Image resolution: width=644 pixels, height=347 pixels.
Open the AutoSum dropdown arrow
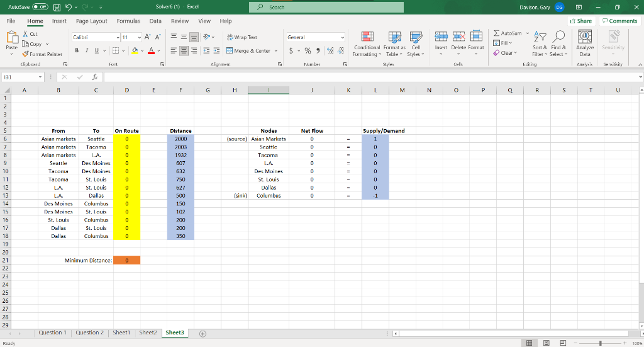pyautogui.click(x=528, y=33)
